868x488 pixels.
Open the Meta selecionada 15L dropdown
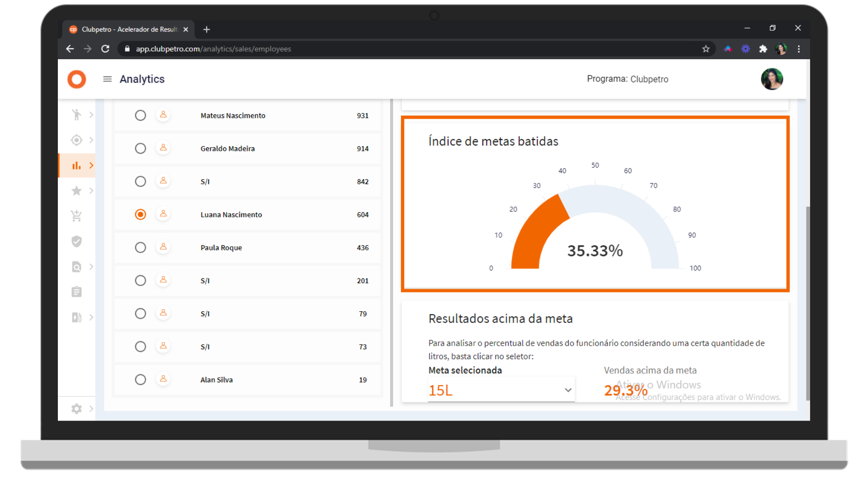tap(501, 390)
